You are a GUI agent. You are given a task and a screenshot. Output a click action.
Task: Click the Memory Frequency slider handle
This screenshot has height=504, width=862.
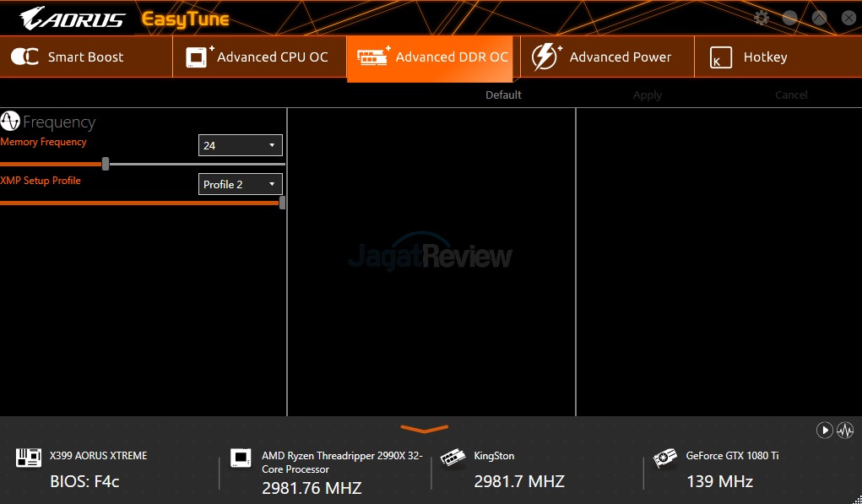[106, 164]
